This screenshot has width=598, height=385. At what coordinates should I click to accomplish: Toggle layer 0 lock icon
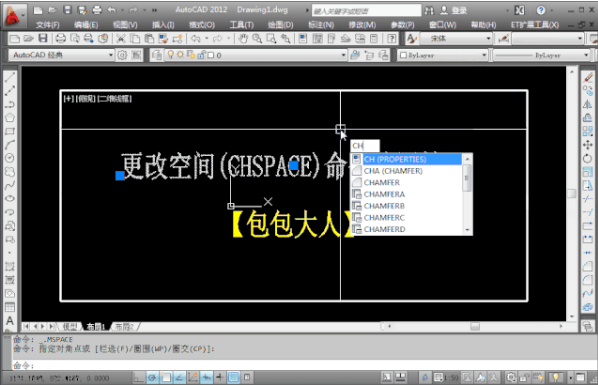coord(202,55)
